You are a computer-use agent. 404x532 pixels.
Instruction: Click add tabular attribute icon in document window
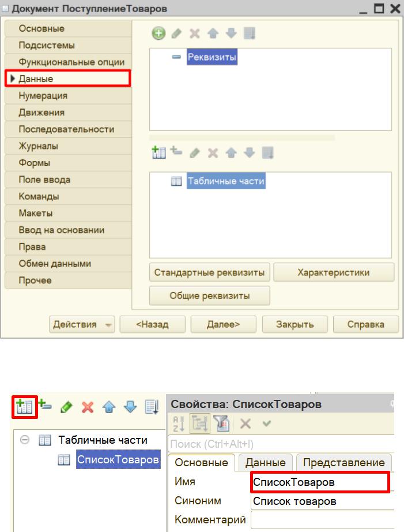coord(176,151)
